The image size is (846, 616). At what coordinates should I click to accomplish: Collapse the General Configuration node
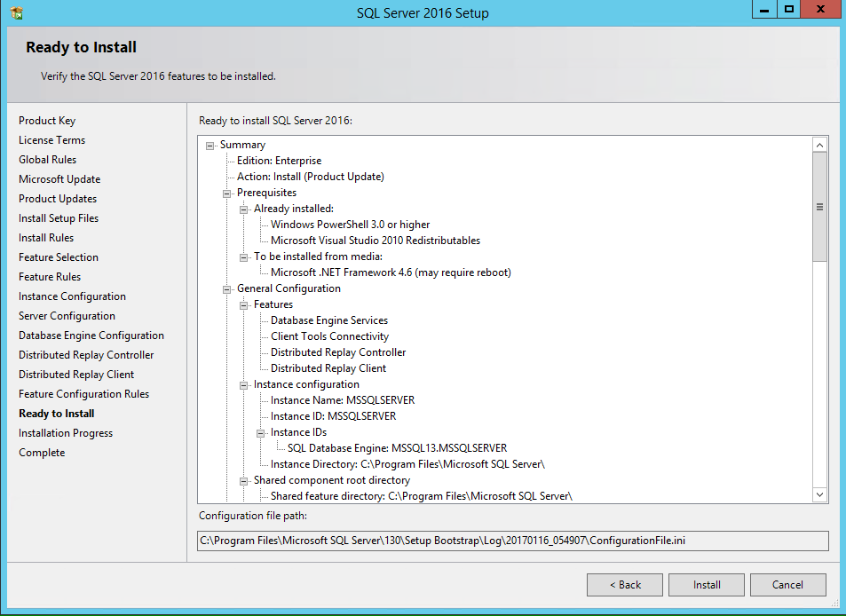click(x=226, y=289)
